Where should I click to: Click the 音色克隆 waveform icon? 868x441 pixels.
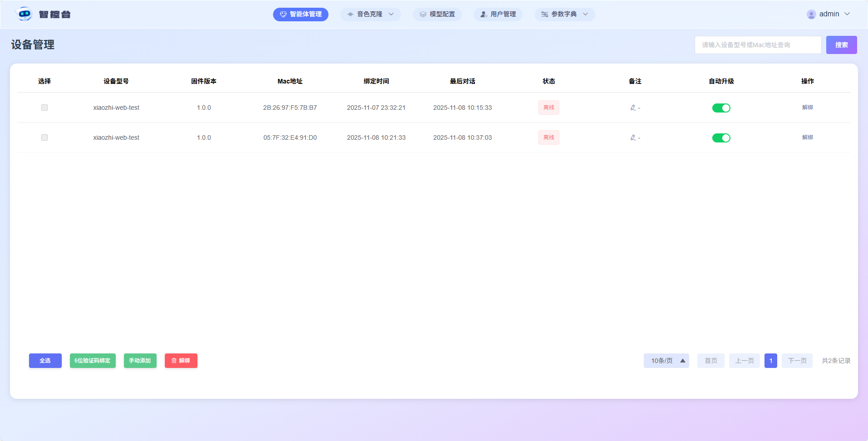[x=350, y=15]
